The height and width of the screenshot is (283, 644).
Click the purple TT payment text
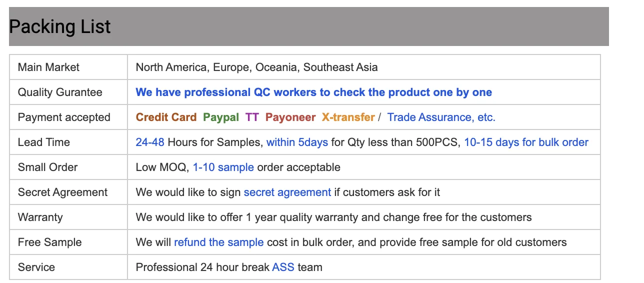[x=252, y=117]
